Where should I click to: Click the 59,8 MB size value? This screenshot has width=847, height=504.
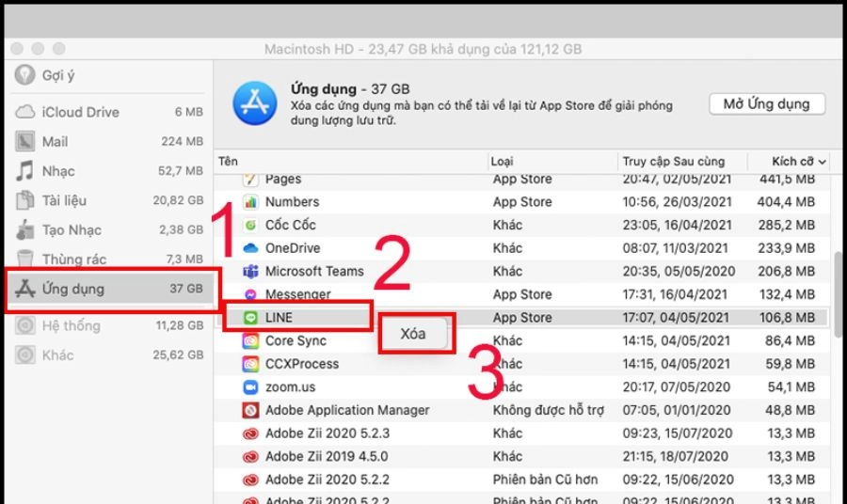coord(790,364)
